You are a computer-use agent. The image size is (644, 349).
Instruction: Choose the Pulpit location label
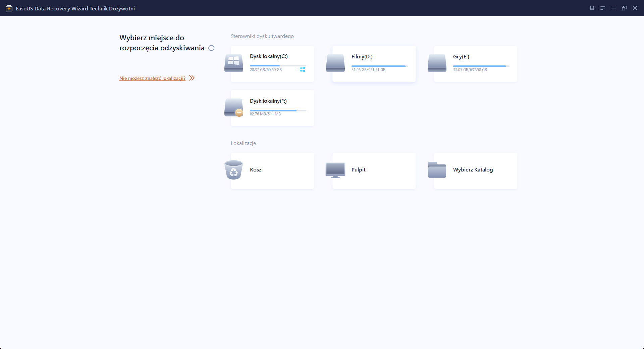click(359, 170)
